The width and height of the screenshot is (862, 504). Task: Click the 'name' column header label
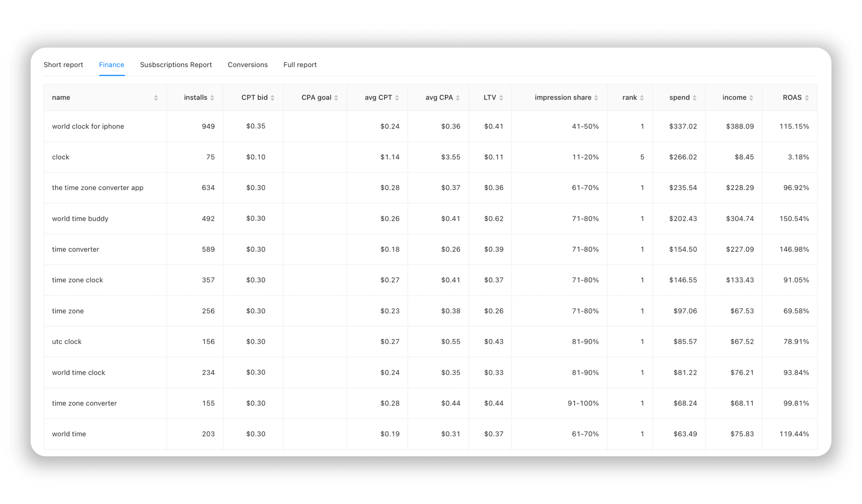pos(61,97)
